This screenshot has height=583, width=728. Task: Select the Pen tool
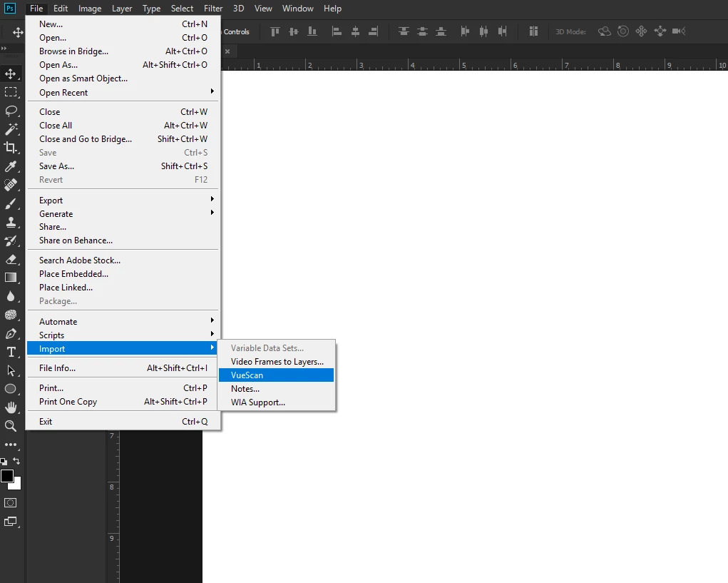(10, 333)
